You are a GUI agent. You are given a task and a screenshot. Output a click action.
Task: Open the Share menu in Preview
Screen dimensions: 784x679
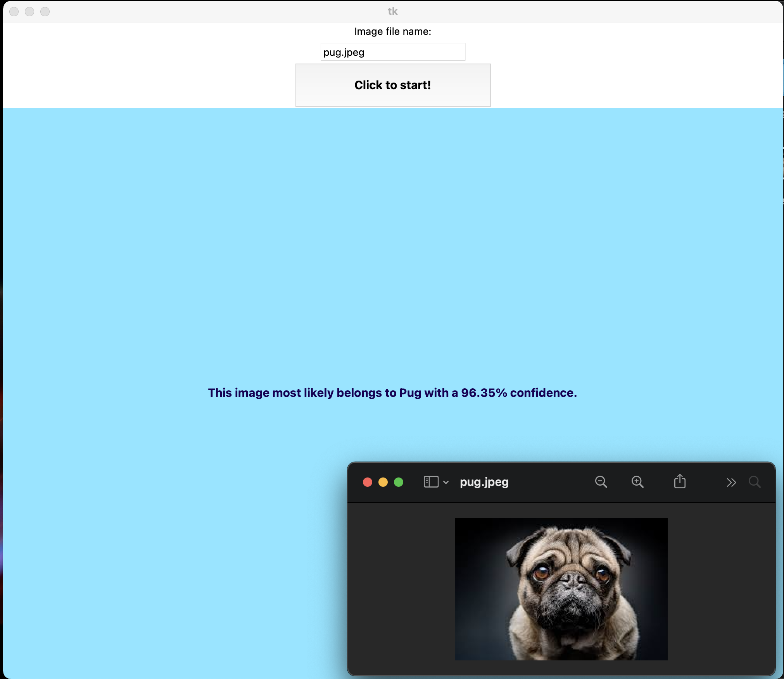click(680, 481)
